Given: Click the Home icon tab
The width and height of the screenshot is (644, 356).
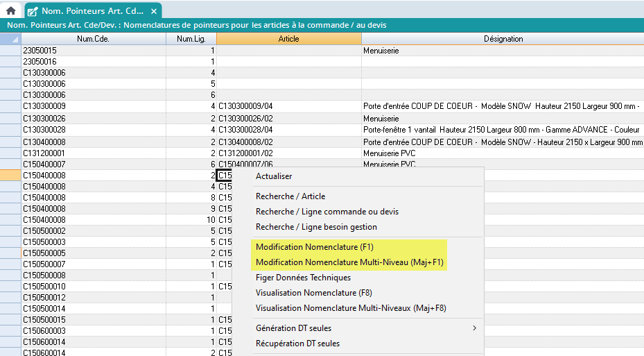Looking at the screenshot, I should 10,10.
